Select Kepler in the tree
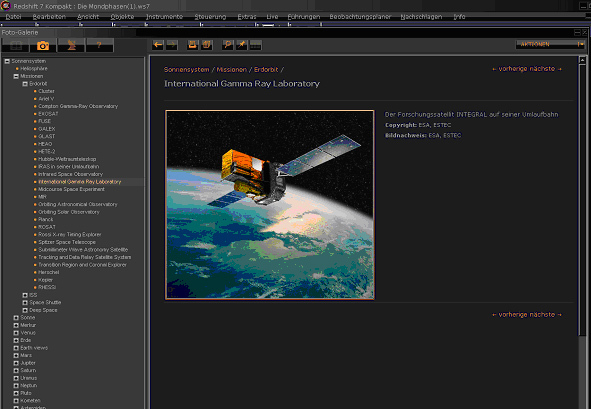The width and height of the screenshot is (591, 409). coord(46,280)
